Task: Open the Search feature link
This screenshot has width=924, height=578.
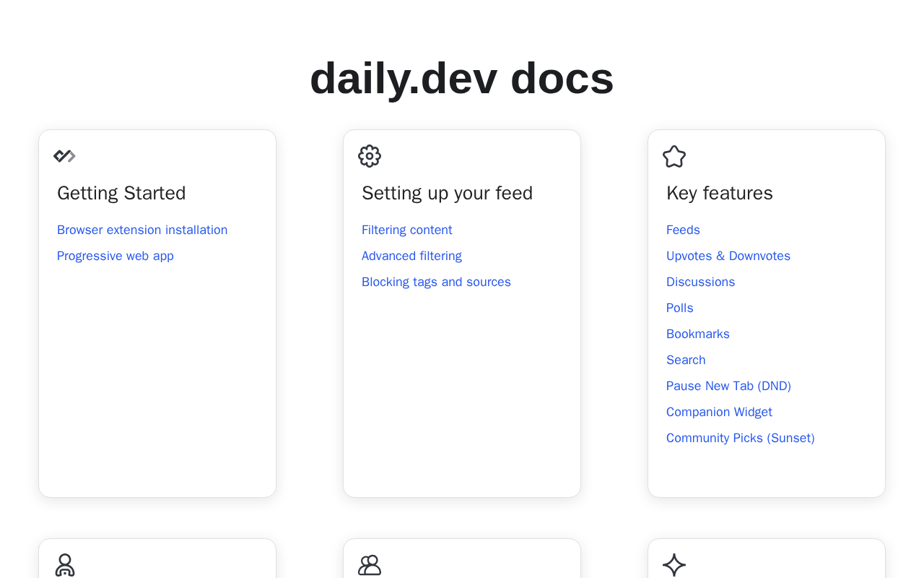Action: [x=686, y=360]
